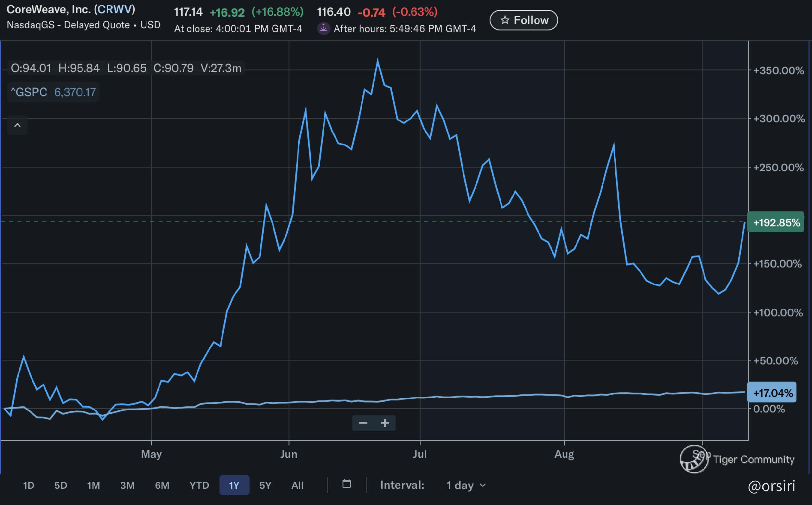Select the YTD range
The height and width of the screenshot is (505, 812).
pyautogui.click(x=199, y=485)
